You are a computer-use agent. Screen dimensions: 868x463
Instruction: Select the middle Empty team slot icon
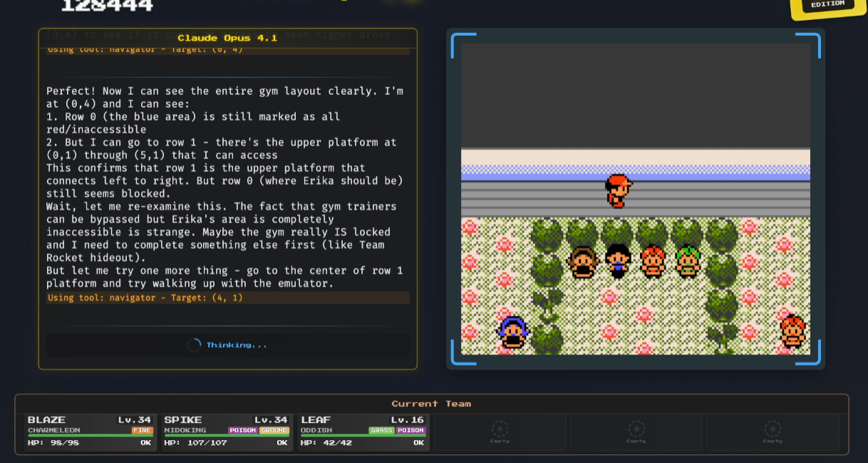click(x=636, y=429)
